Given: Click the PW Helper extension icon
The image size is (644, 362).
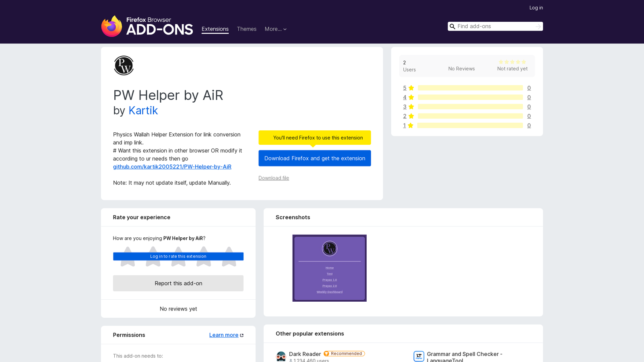Looking at the screenshot, I should tap(124, 66).
